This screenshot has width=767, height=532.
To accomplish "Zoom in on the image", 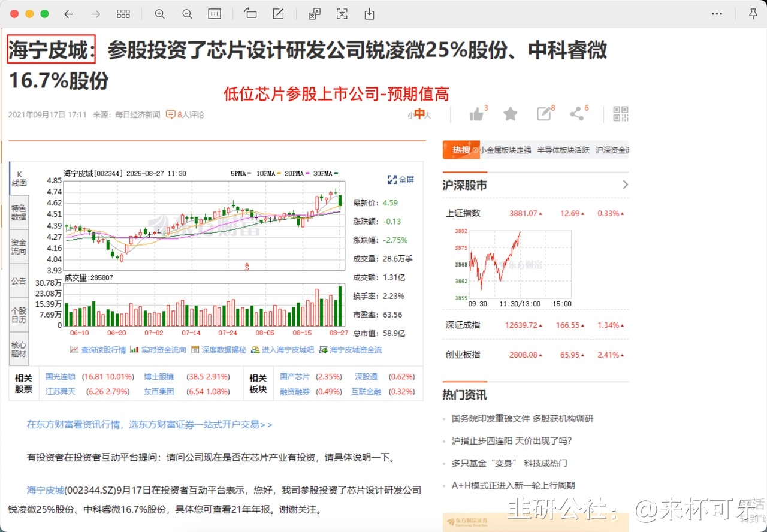I will (159, 14).
